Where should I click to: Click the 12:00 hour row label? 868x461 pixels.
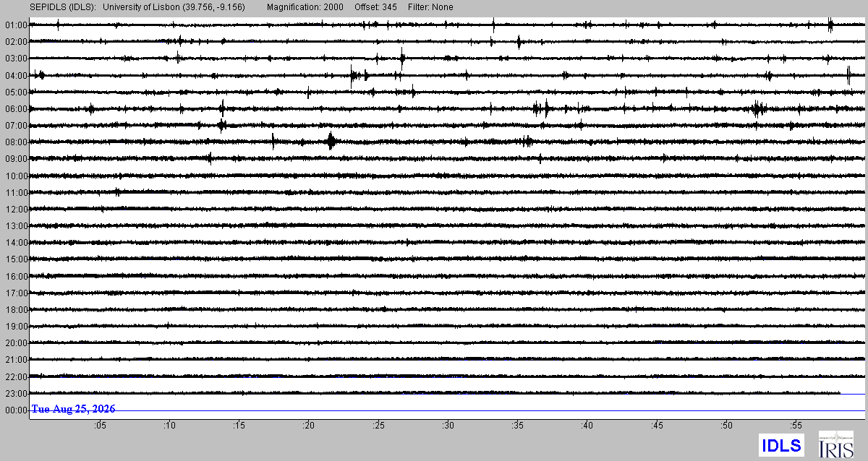(16, 210)
